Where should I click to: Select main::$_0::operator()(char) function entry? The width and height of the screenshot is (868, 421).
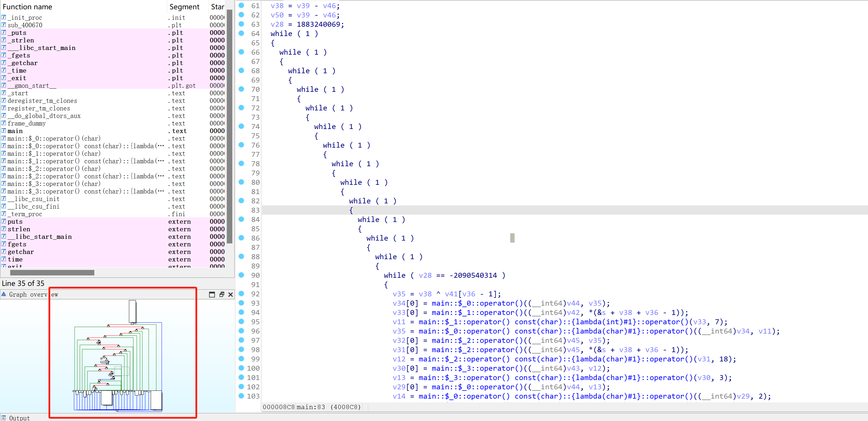point(54,139)
